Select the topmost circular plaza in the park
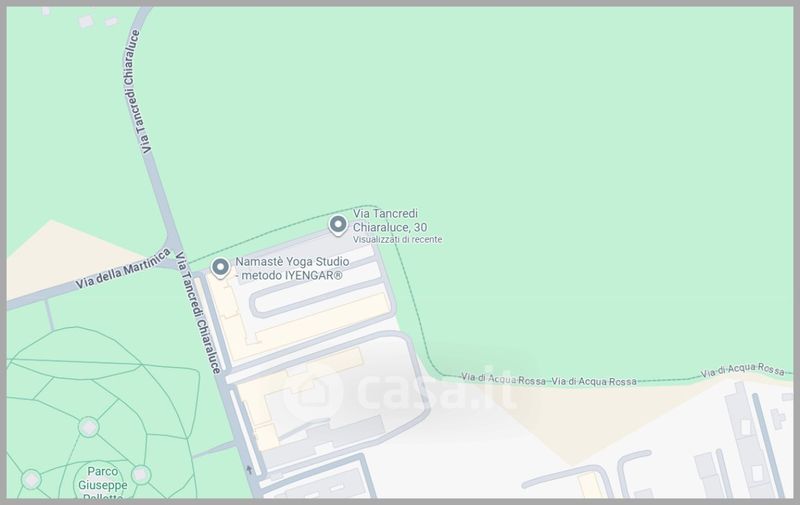Viewport: 800px width, 505px height. pos(88,427)
